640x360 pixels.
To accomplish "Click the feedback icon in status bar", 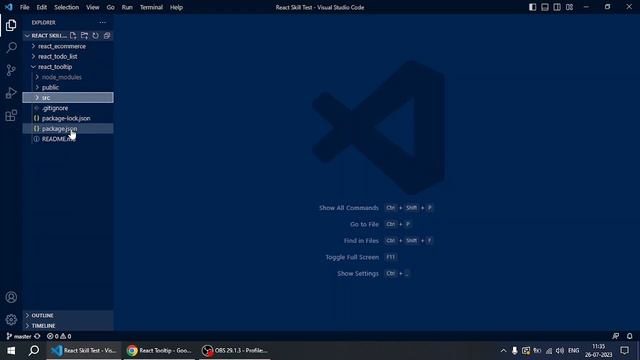I will [616, 336].
